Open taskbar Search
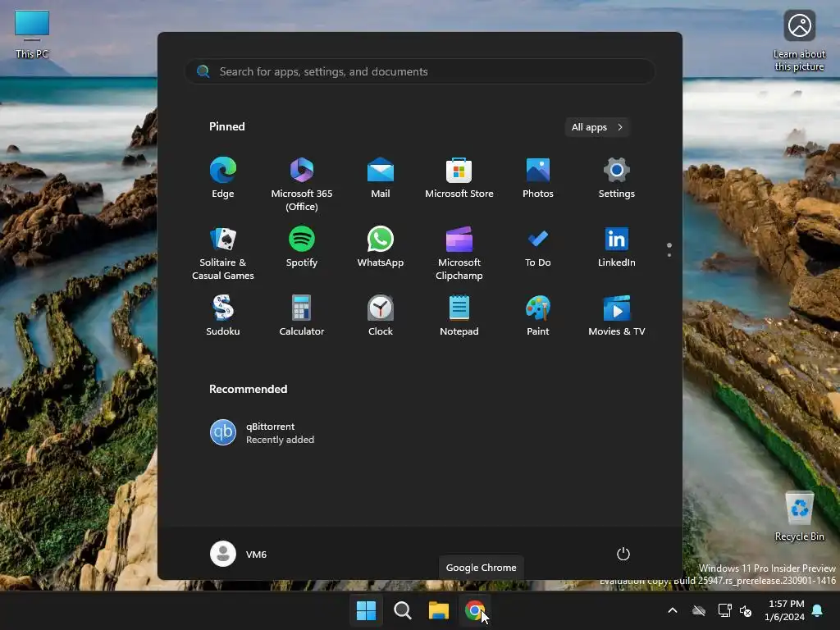The image size is (840, 630). click(x=402, y=610)
